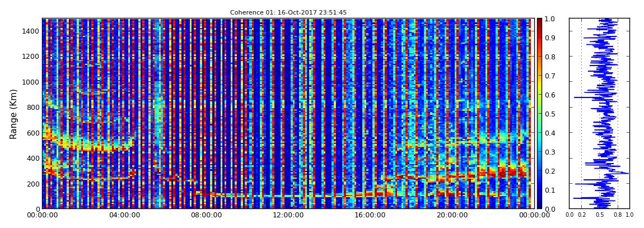Click the 1200 range tick label

pyautogui.click(x=30, y=57)
